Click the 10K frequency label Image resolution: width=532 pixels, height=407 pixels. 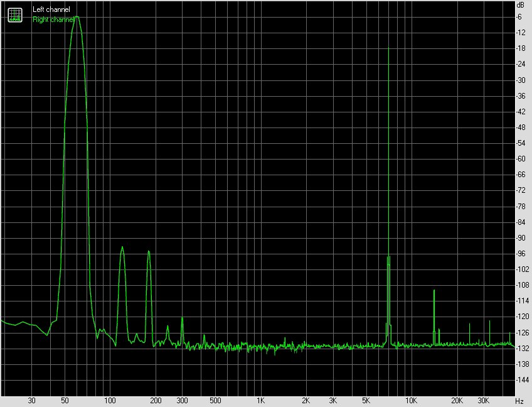coord(411,401)
